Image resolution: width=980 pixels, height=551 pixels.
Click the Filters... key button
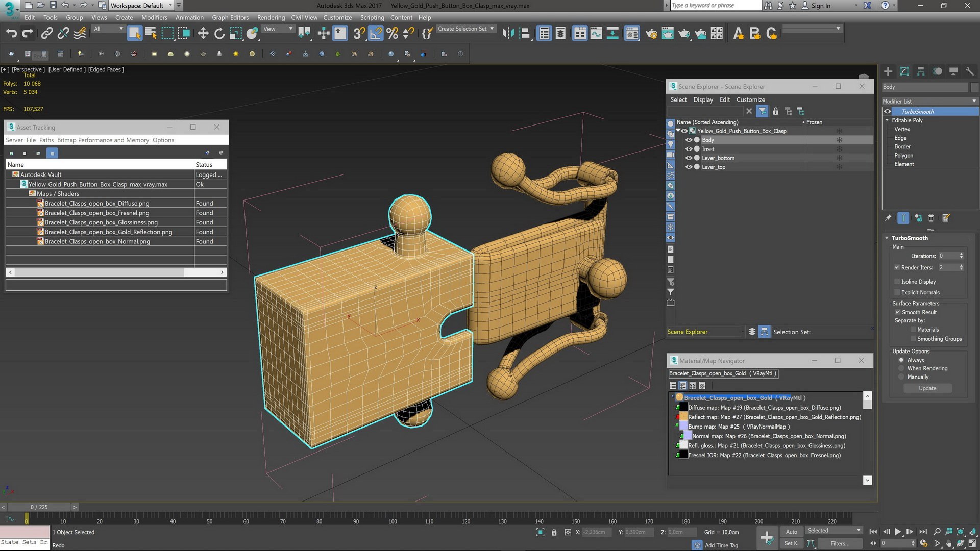(x=840, y=543)
